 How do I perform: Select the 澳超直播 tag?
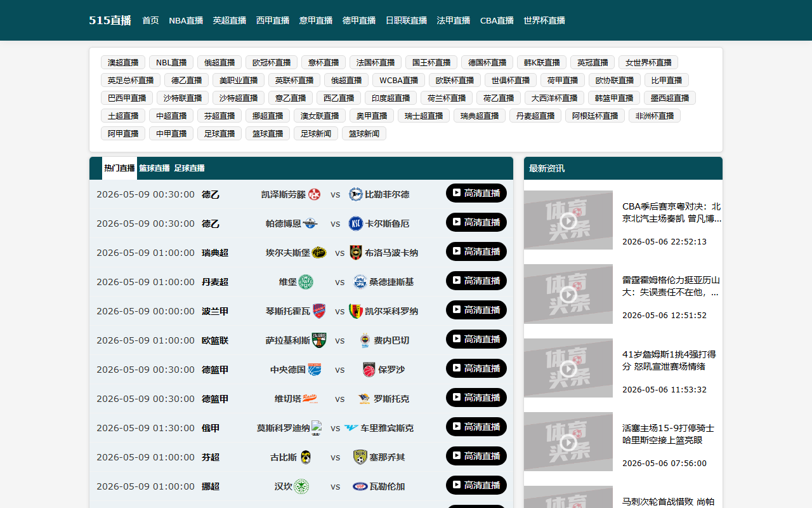click(x=123, y=62)
